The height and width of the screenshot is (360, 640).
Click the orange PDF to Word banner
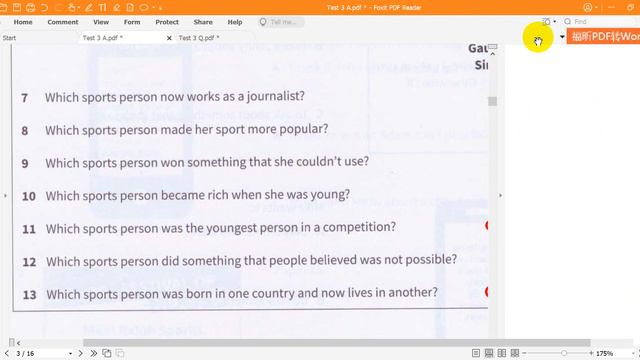603,37
